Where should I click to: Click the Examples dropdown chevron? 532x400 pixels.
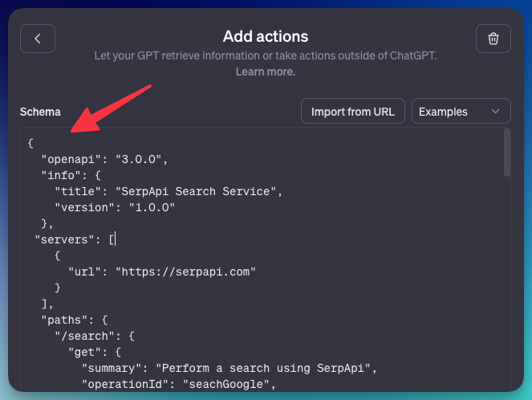pos(495,111)
